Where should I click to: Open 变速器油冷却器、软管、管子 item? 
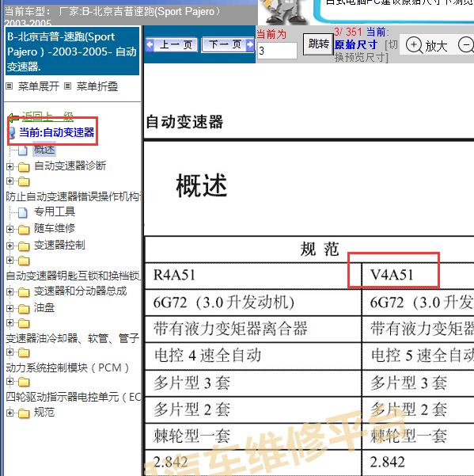point(73,338)
